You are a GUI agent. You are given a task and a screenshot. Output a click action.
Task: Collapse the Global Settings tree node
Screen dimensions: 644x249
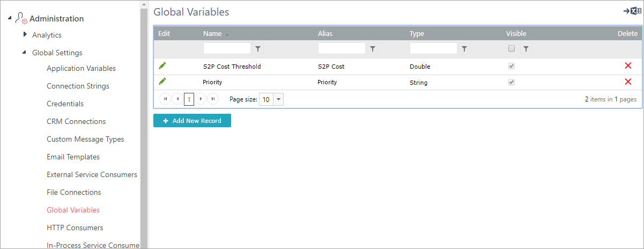(24, 53)
